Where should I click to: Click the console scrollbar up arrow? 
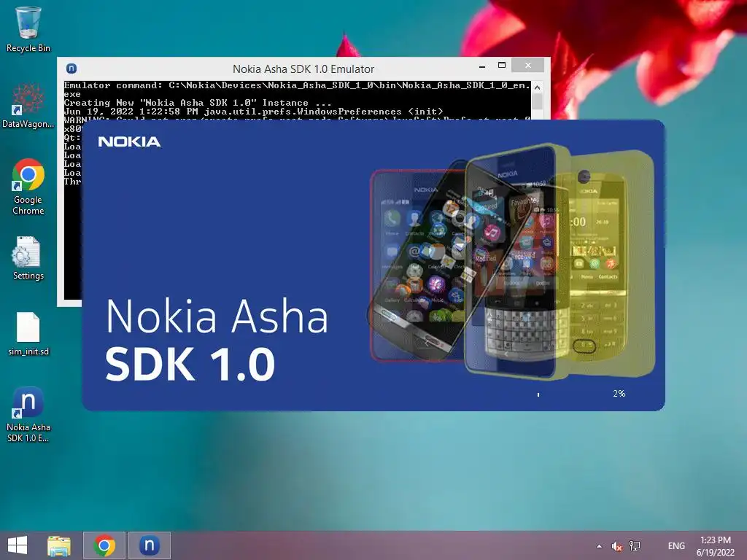pyautogui.click(x=537, y=87)
